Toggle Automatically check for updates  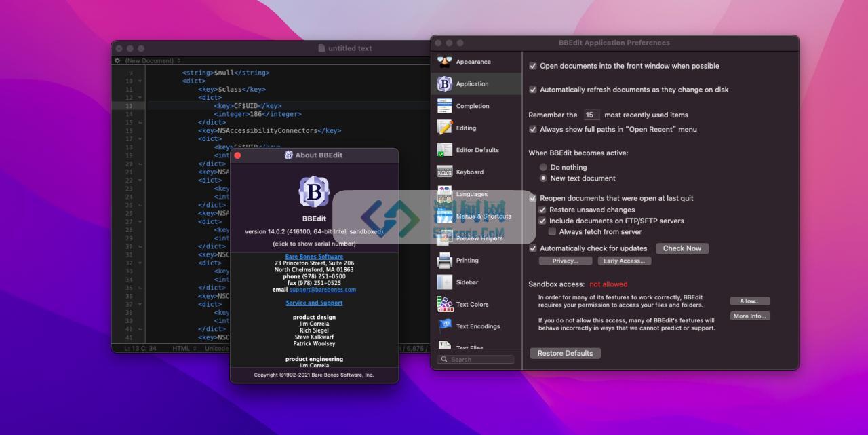[x=533, y=248]
